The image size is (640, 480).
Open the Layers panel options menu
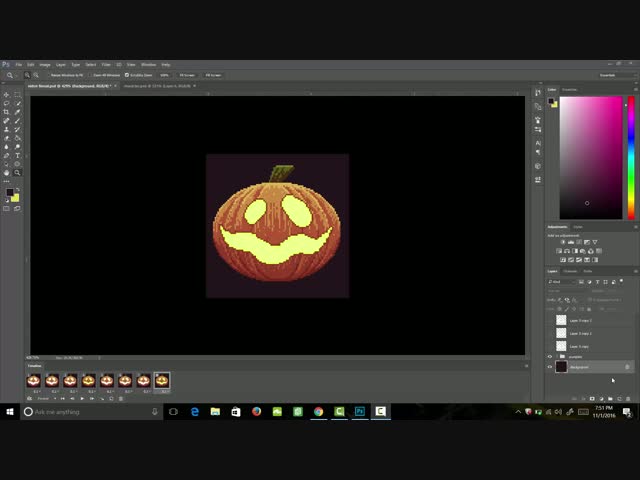click(636, 271)
